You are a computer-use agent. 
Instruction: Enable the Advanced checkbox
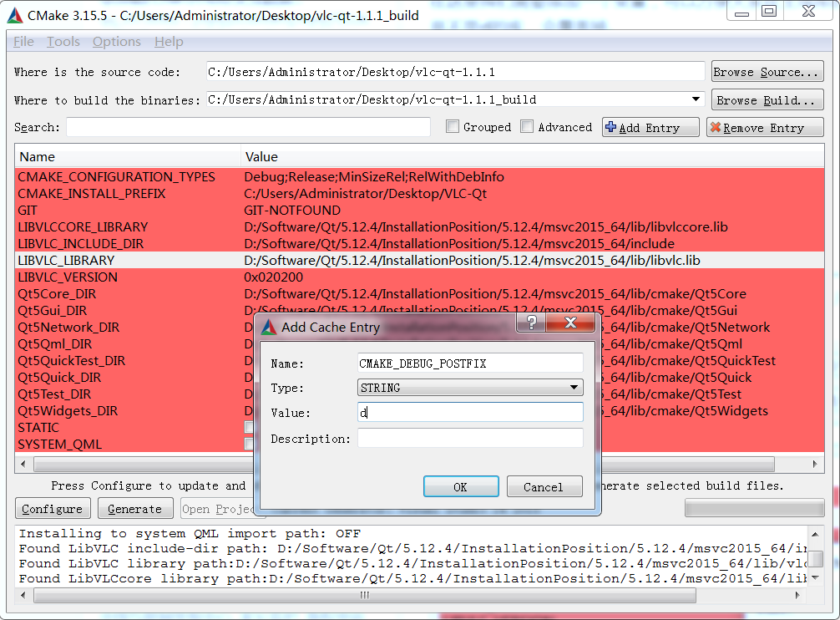point(527,126)
